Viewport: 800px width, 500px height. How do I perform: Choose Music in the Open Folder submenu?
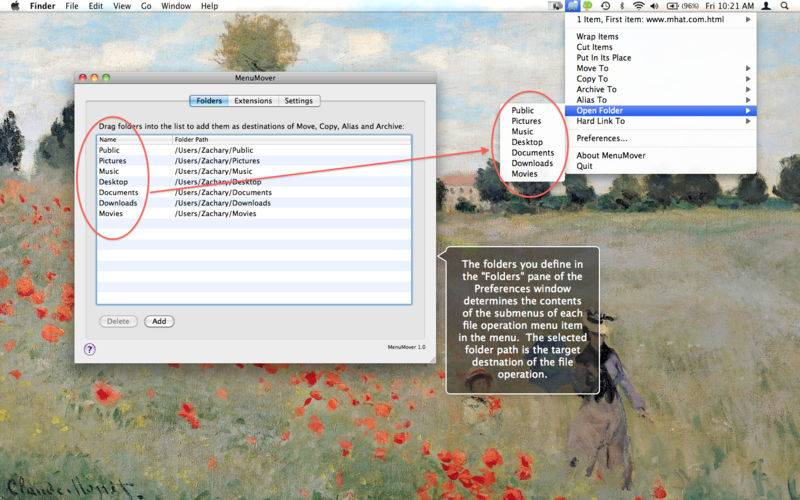522,132
